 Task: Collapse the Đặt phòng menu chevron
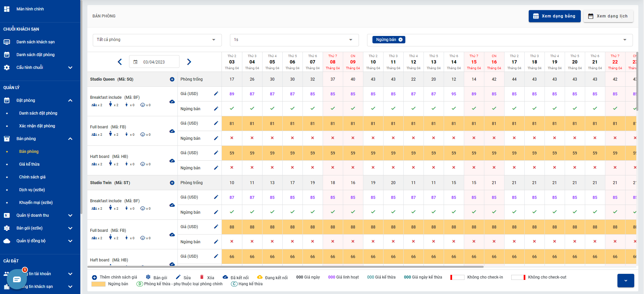pyautogui.click(x=70, y=100)
